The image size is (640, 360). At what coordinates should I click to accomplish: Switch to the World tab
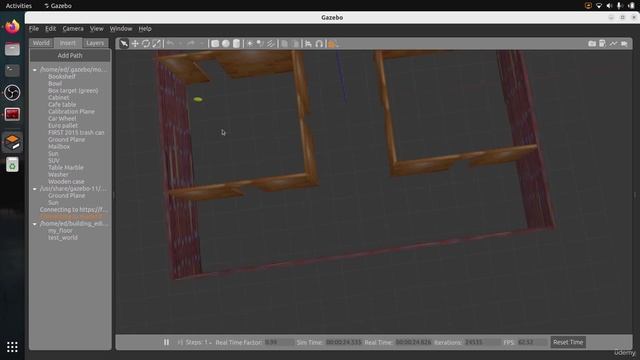[x=41, y=43]
